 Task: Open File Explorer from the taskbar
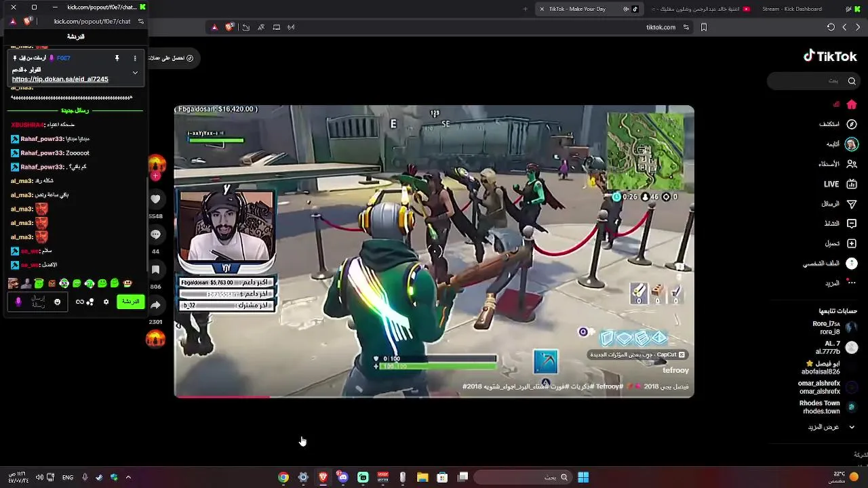coord(422,477)
